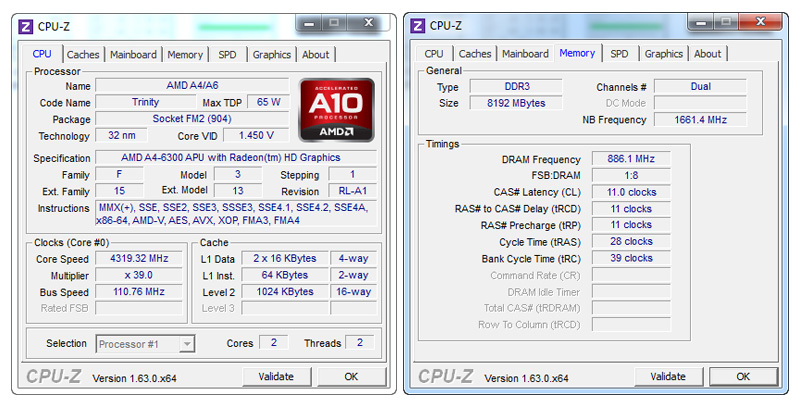The width and height of the screenshot is (800, 415).
Task: Click the CPU-Z app icon in left window title bar
Action: tap(26, 27)
